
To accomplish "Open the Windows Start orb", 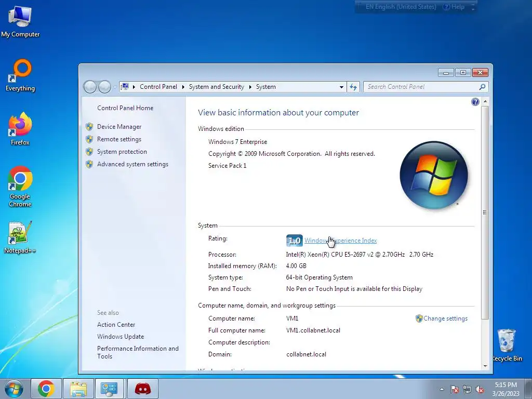I will point(14,389).
